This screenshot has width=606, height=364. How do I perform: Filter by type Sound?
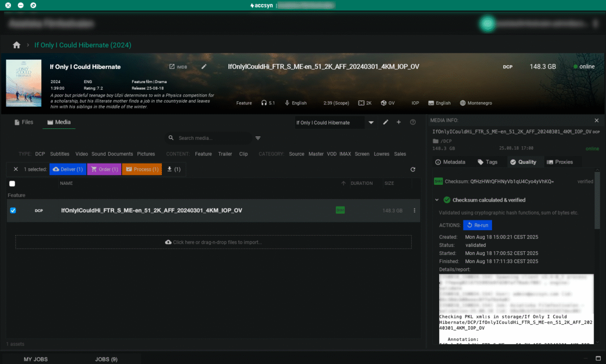[x=99, y=154]
